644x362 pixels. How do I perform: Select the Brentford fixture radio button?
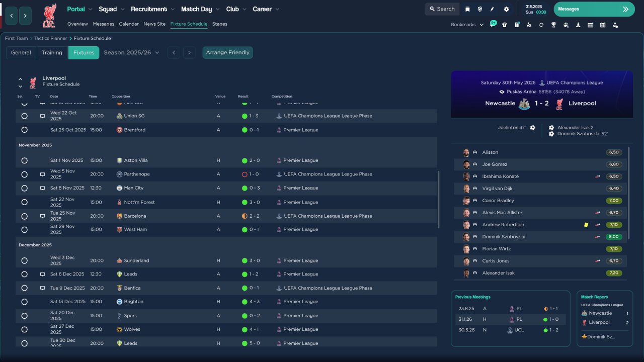pos(24,130)
